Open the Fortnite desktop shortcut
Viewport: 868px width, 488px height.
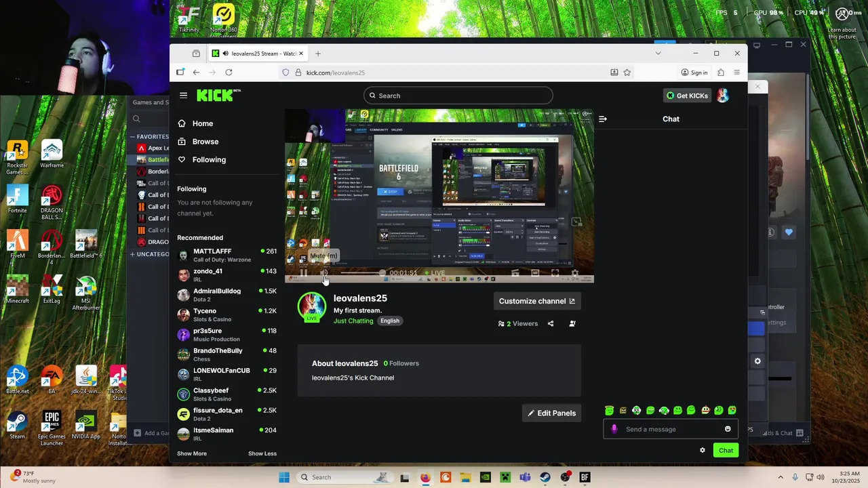click(x=17, y=201)
